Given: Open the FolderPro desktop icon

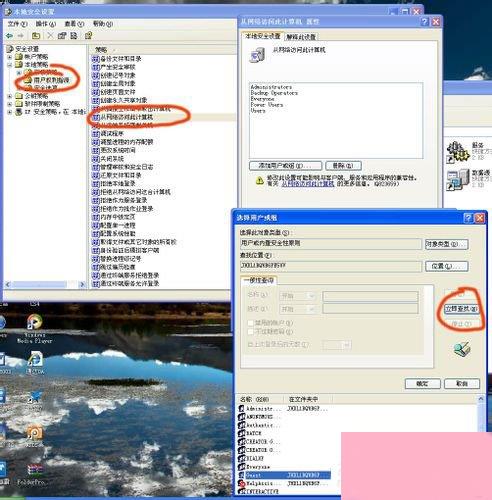Looking at the screenshot, I should pos(35,471).
